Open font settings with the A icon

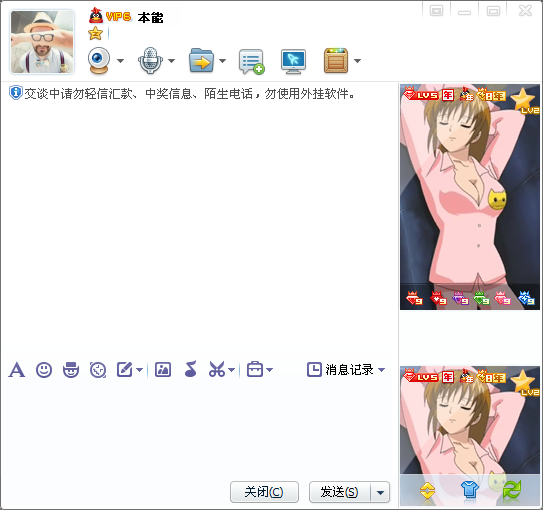17,369
